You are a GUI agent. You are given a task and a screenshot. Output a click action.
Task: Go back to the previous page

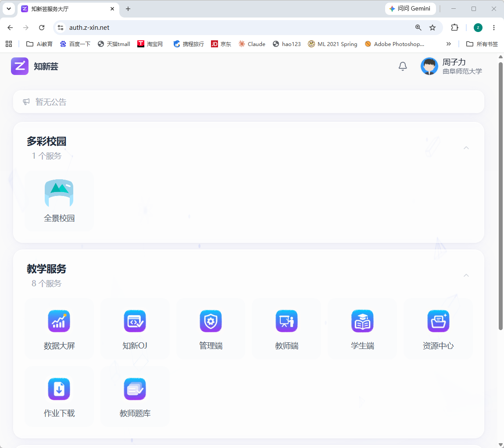coord(10,28)
